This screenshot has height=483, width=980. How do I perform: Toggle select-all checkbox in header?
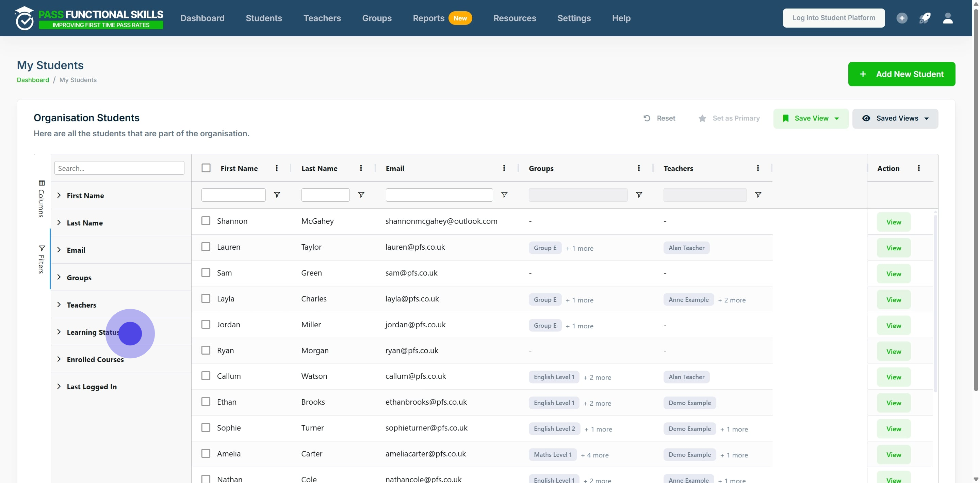tap(206, 168)
